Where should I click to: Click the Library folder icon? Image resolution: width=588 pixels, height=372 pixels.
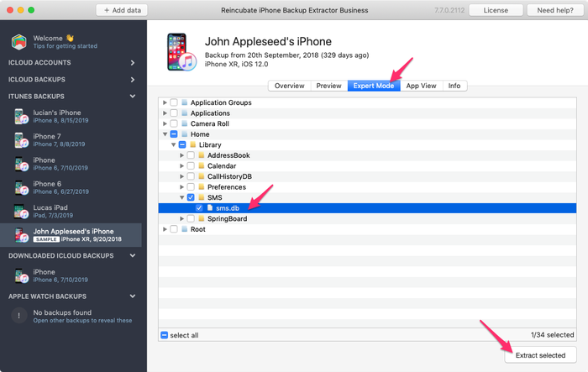[193, 144]
